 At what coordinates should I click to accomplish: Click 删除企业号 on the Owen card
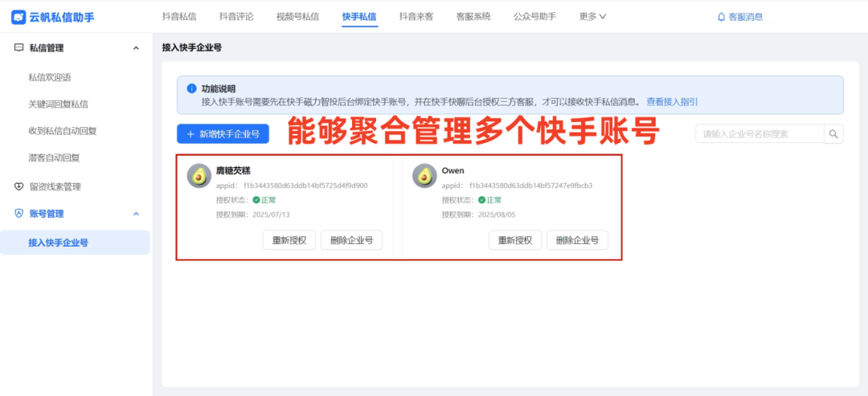(577, 240)
